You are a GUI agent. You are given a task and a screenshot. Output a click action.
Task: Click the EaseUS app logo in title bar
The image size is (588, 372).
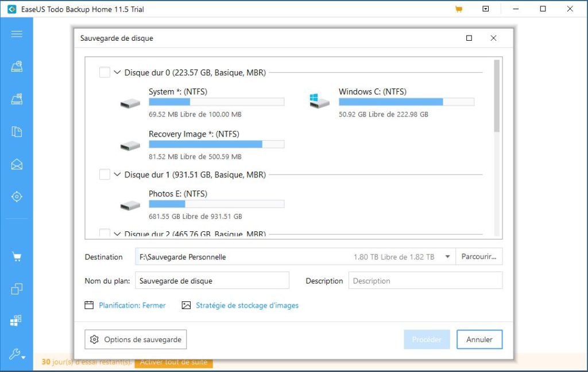tap(12, 9)
